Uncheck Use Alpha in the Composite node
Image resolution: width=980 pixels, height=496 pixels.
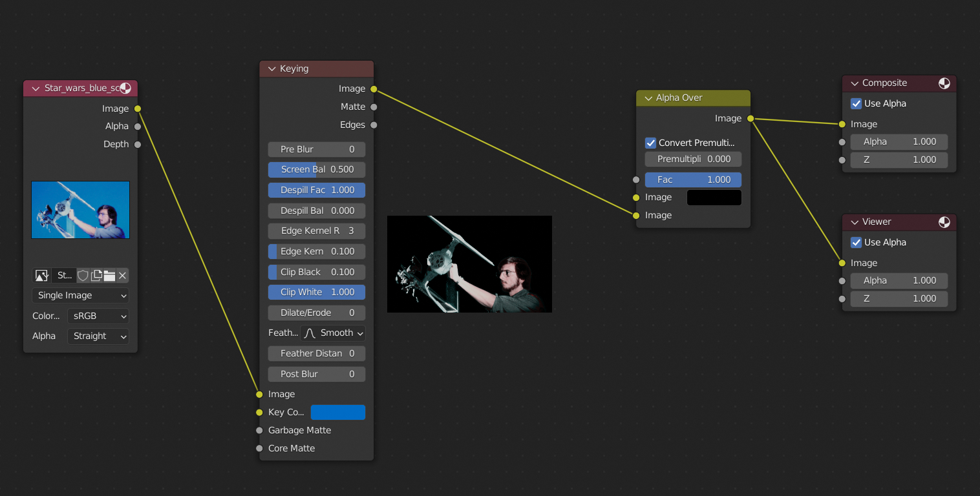(x=856, y=103)
